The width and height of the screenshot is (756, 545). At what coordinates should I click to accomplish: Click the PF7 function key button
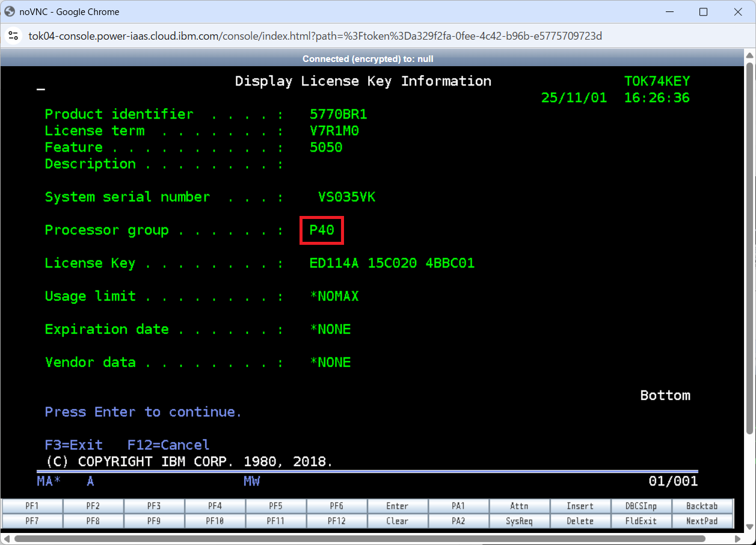coord(32,521)
